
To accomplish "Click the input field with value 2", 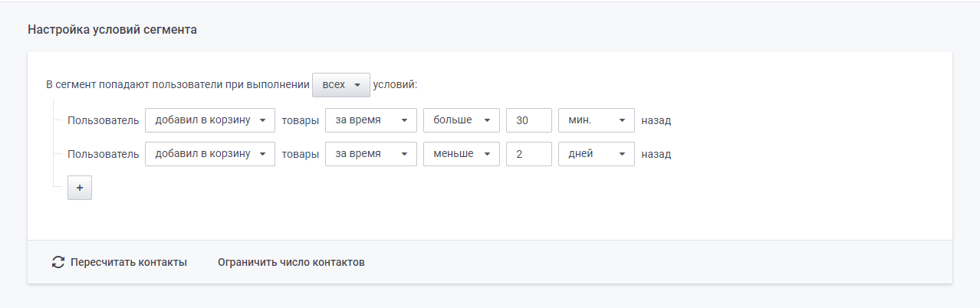I will [529, 154].
